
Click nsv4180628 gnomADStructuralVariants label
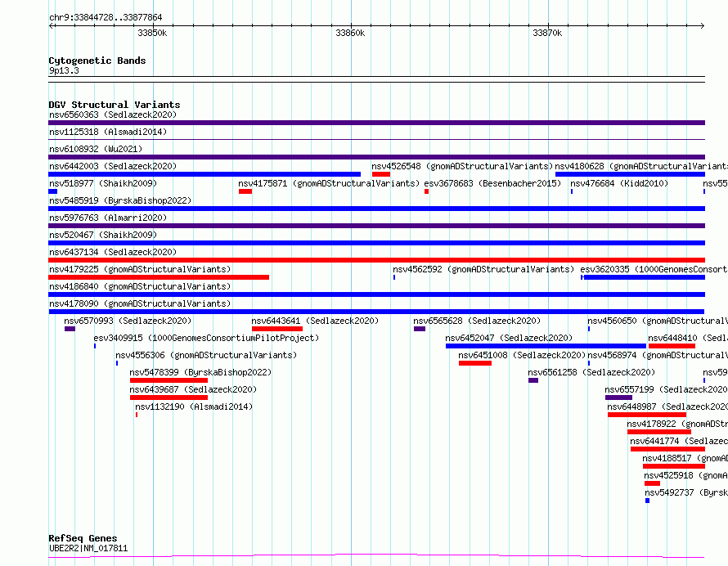pos(641,166)
